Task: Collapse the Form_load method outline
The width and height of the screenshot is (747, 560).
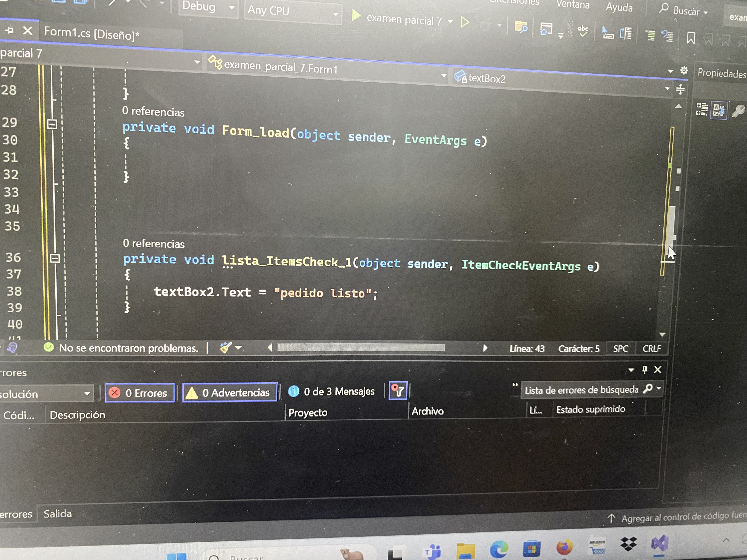Action: (52, 124)
